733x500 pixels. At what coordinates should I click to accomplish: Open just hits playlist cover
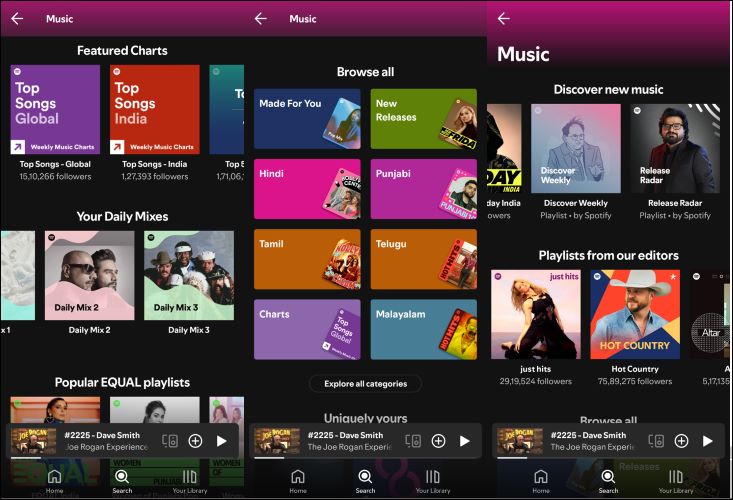click(536, 314)
